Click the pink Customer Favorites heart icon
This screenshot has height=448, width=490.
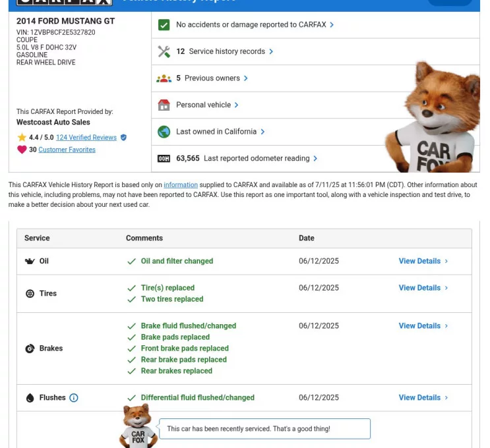[x=22, y=150]
